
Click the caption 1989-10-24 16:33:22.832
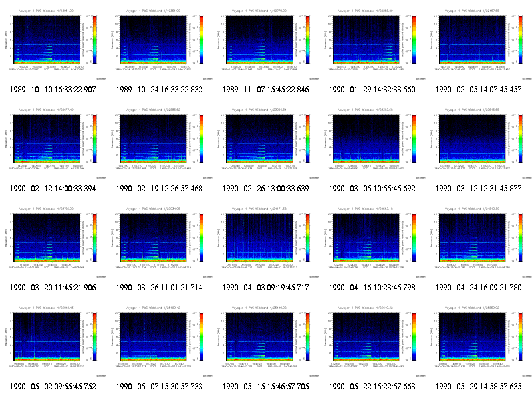click(159, 90)
